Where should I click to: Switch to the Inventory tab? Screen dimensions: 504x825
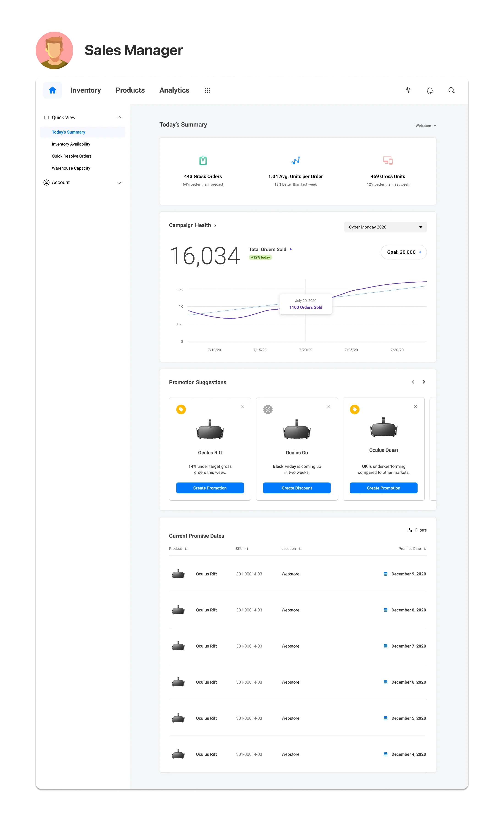click(x=86, y=90)
